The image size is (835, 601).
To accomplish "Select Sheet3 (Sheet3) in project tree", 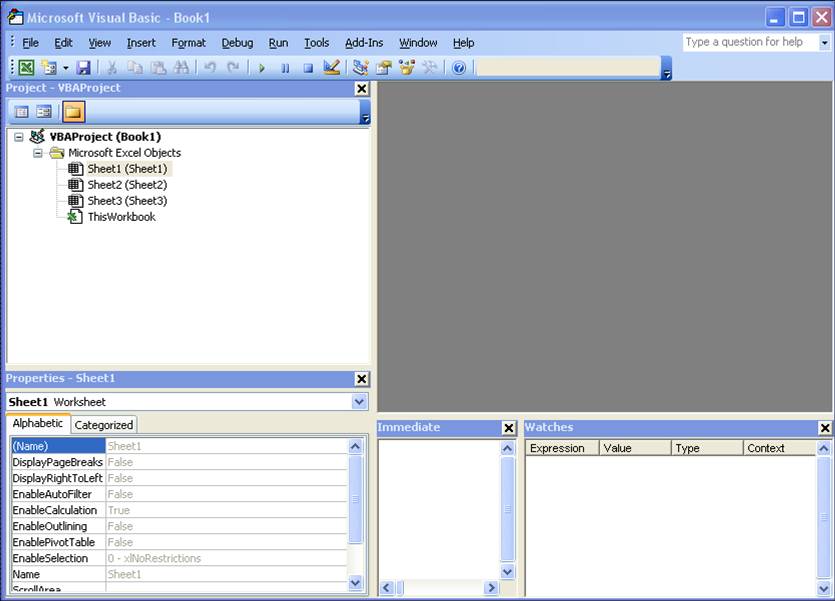I will tap(127, 201).
